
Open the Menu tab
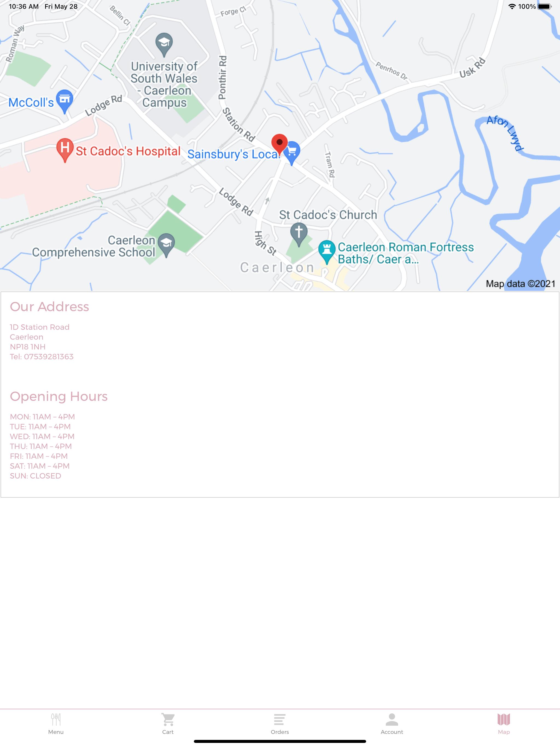56,724
